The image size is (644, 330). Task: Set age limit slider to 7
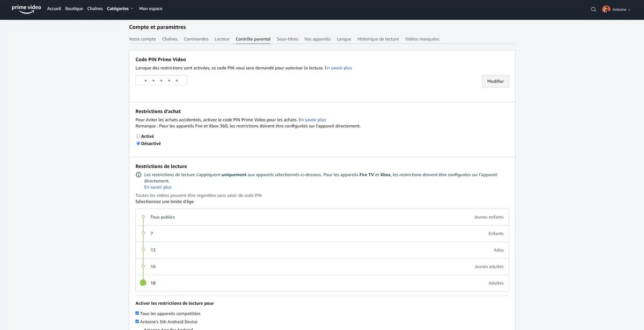(143, 233)
